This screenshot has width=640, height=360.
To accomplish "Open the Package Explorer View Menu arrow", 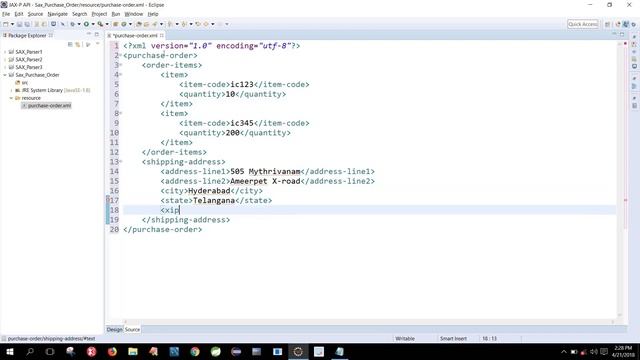I will pyautogui.click(x=97, y=44).
